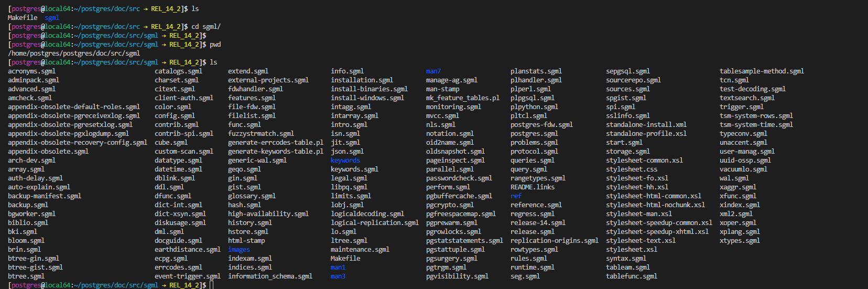This screenshot has height=289, width=868.
Task: Select stylesheet-speedup-xhtml.xsl entry
Action: coord(657,232)
